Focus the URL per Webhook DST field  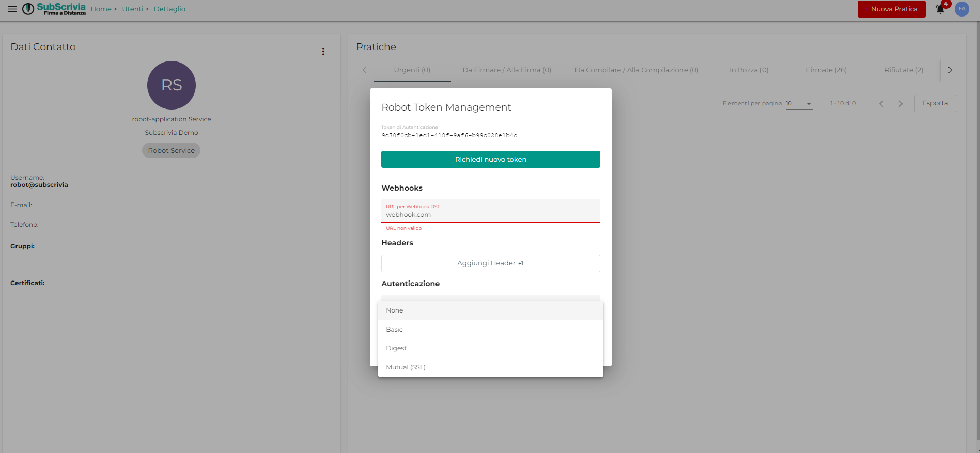[x=490, y=215]
